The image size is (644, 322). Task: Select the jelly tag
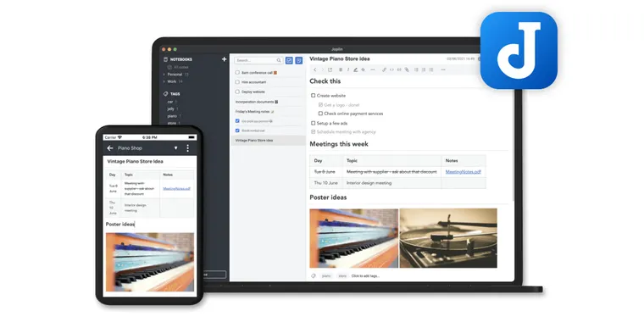click(171, 108)
